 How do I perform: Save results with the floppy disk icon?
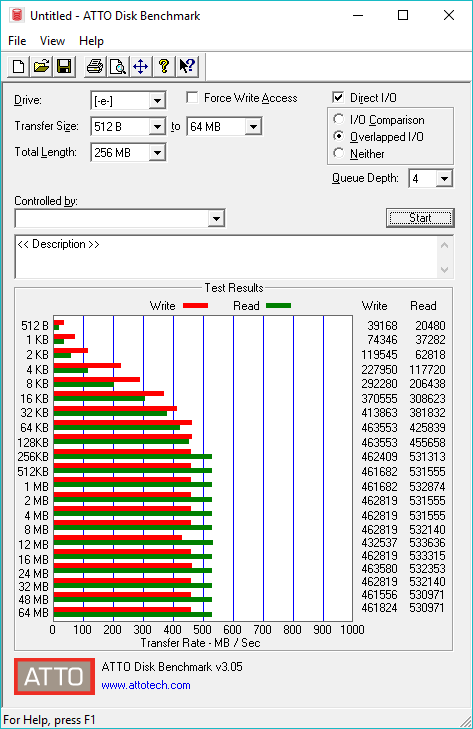click(x=64, y=66)
